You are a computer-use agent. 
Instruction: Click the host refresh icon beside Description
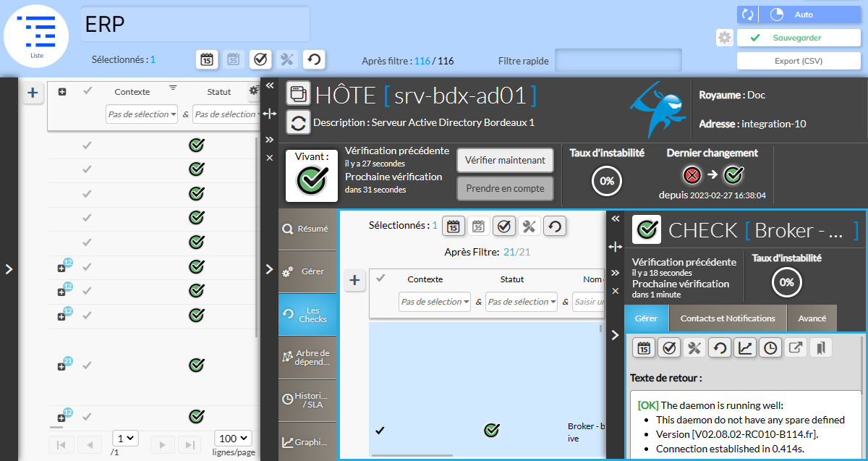point(298,123)
